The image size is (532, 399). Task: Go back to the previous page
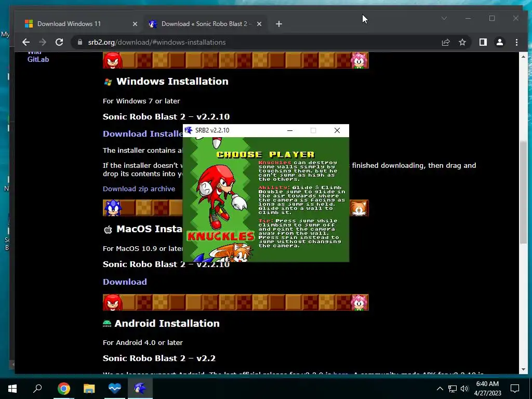(x=26, y=43)
